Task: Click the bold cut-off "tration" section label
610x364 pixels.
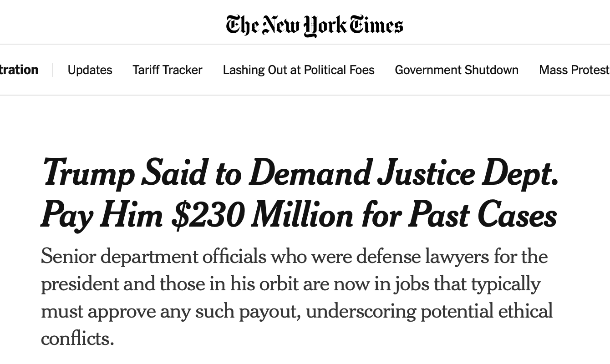Action: (19, 70)
